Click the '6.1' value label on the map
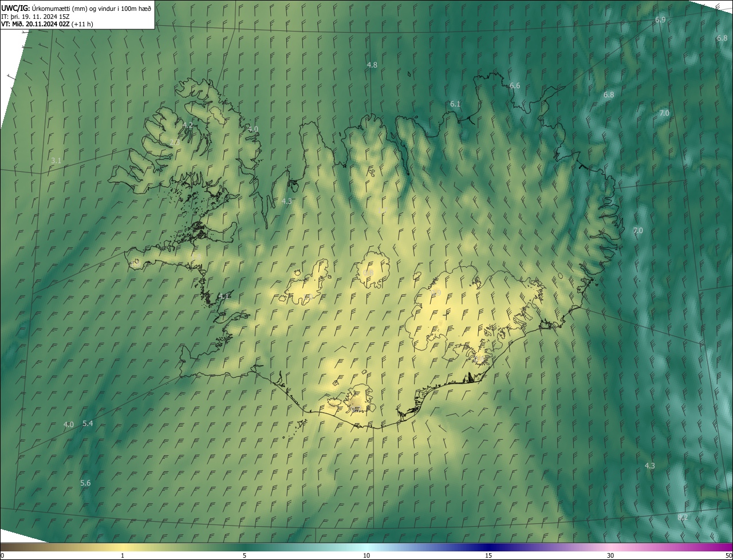 (x=455, y=104)
